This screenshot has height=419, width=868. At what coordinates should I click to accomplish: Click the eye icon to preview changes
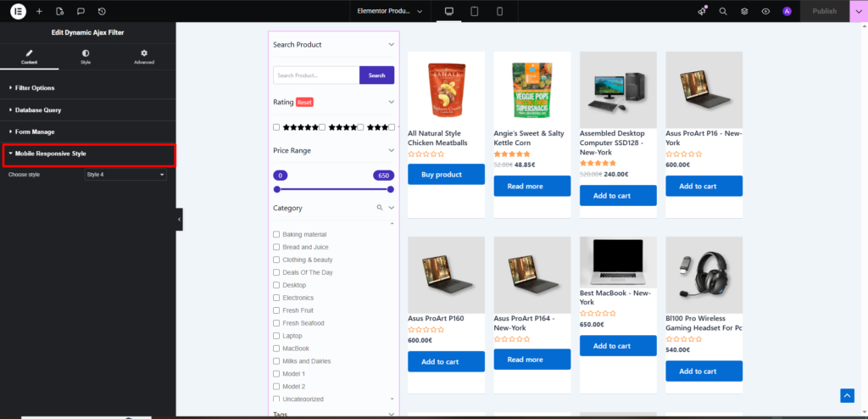[765, 11]
